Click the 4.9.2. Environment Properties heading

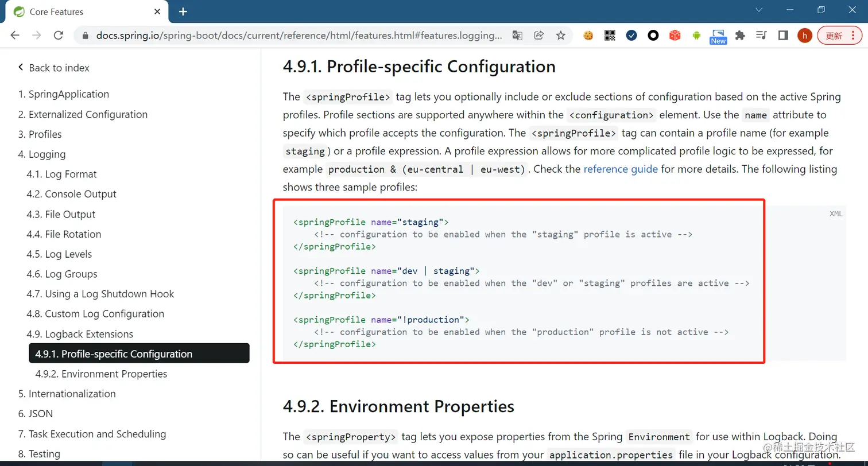coord(398,406)
